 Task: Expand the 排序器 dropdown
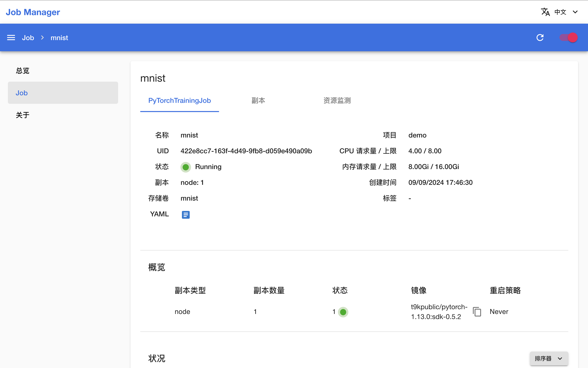coord(549,358)
